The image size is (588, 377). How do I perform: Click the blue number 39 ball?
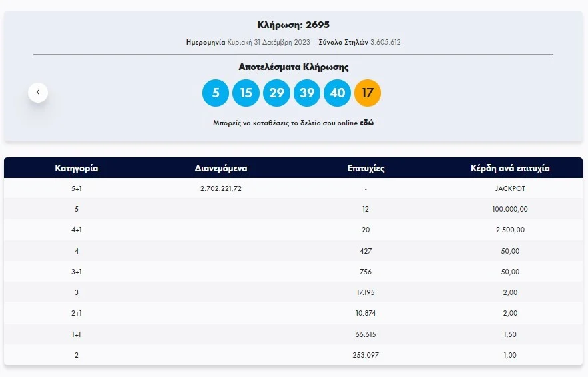point(307,93)
